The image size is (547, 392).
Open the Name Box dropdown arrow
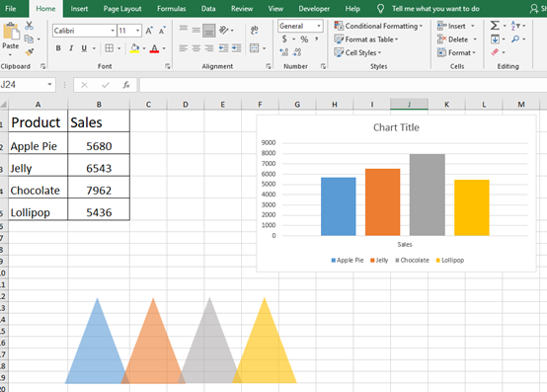50,84
